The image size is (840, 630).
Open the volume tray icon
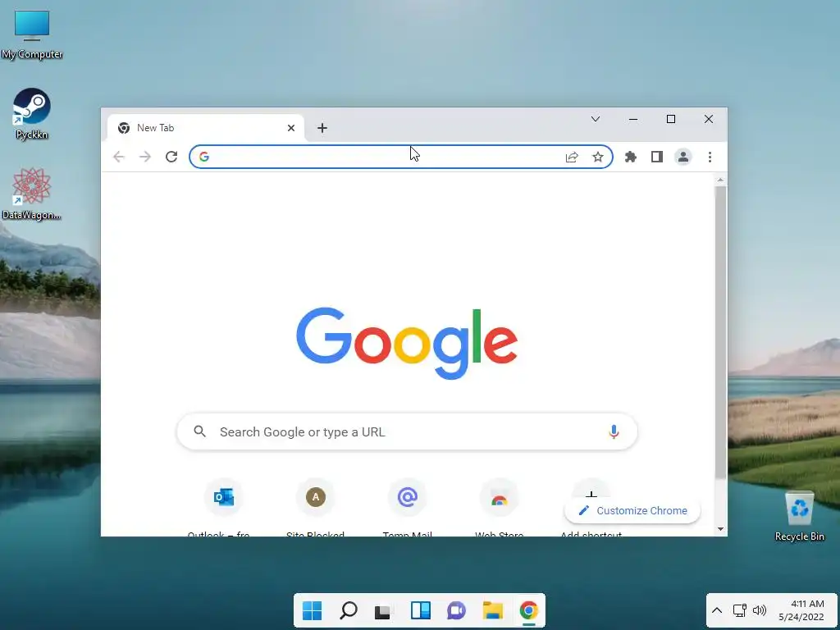coord(760,610)
